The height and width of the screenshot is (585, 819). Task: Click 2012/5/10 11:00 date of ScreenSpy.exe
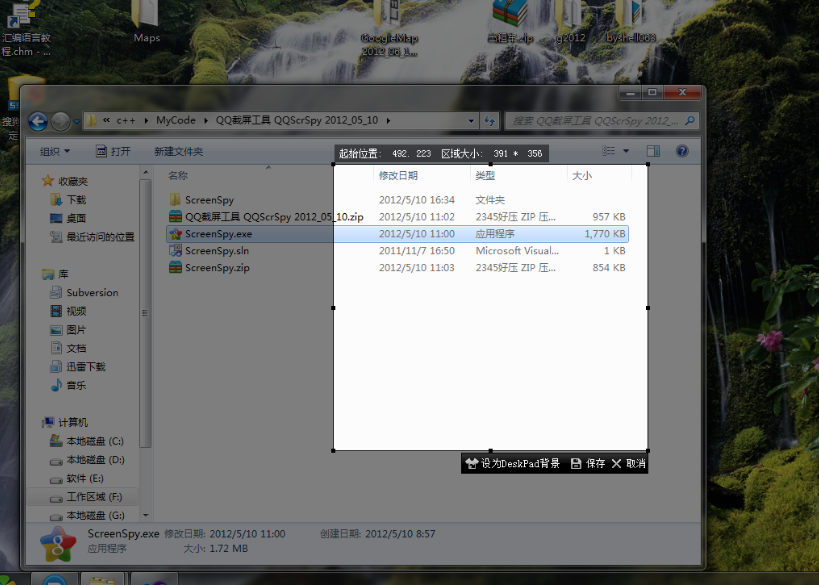pos(416,234)
